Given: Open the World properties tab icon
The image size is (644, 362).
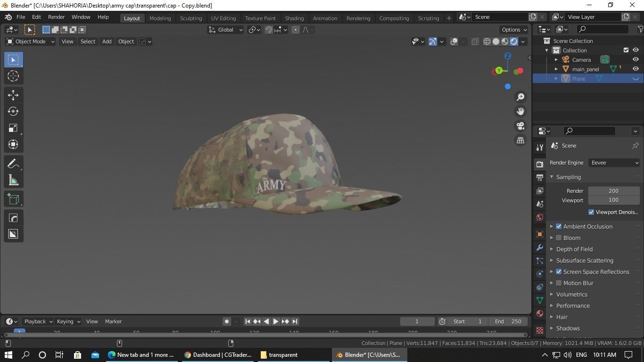Looking at the screenshot, I should pyautogui.click(x=540, y=217).
